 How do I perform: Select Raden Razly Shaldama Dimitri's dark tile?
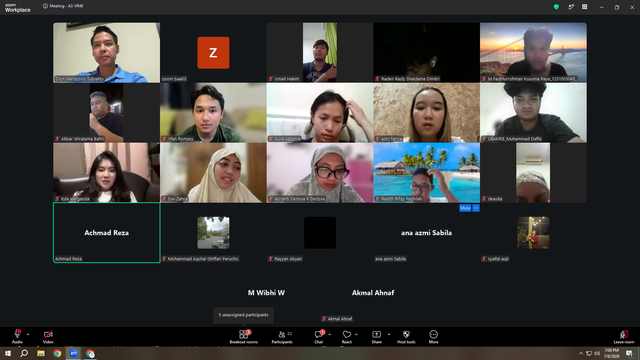427,52
